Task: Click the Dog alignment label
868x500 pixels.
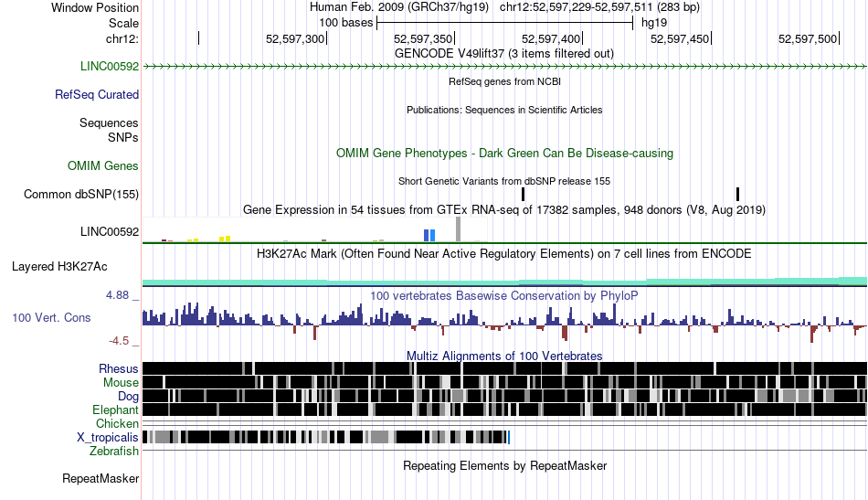Action: tap(128, 397)
